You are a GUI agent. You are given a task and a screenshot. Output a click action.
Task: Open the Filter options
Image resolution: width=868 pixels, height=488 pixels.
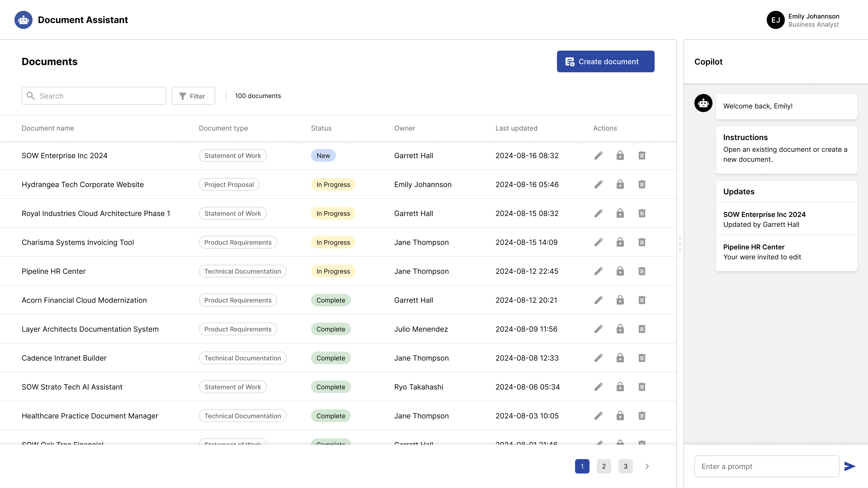tap(193, 96)
